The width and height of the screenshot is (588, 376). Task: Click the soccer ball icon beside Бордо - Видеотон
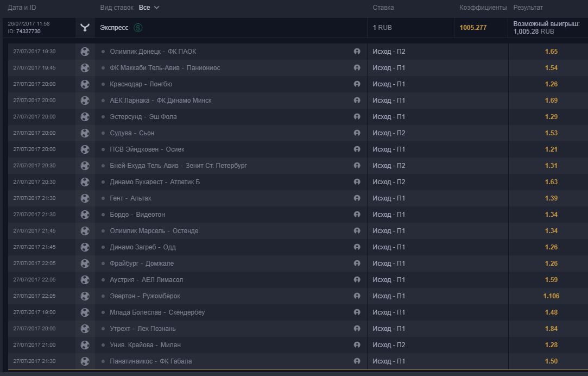click(x=85, y=215)
